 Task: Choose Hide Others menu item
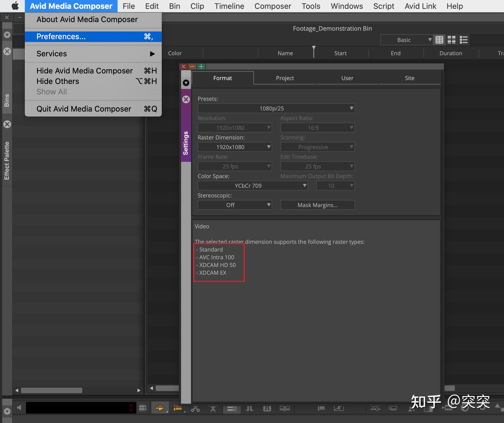point(93,81)
